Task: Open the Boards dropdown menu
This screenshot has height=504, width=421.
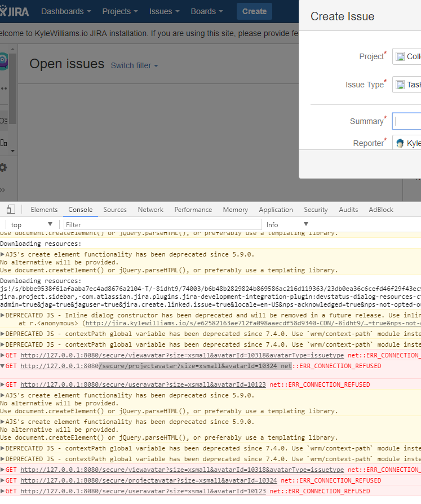Action: click(207, 12)
